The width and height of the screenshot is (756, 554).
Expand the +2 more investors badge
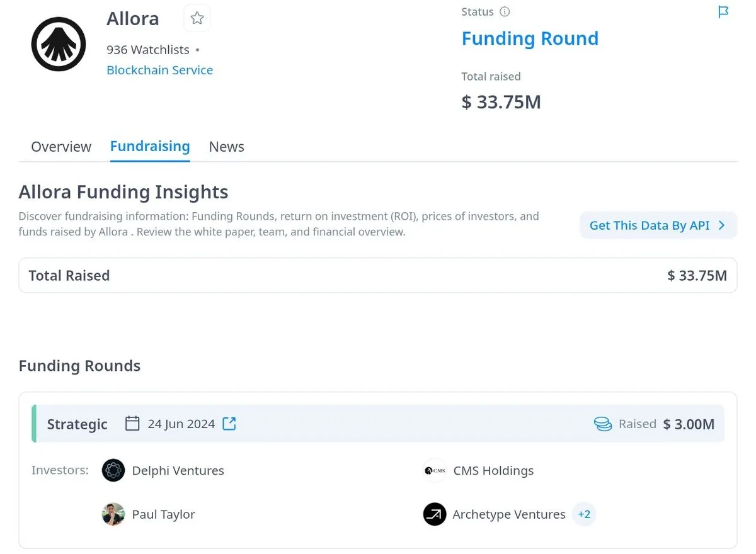[x=584, y=514]
